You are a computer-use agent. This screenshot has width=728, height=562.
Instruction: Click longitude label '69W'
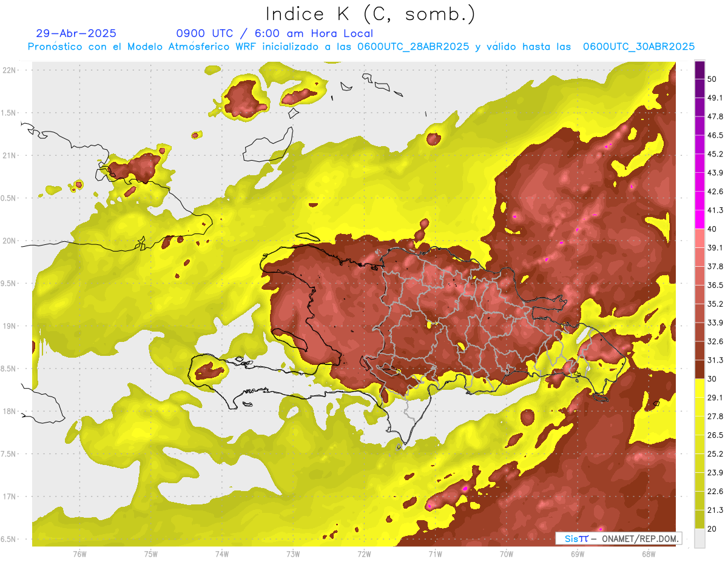[578, 554]
